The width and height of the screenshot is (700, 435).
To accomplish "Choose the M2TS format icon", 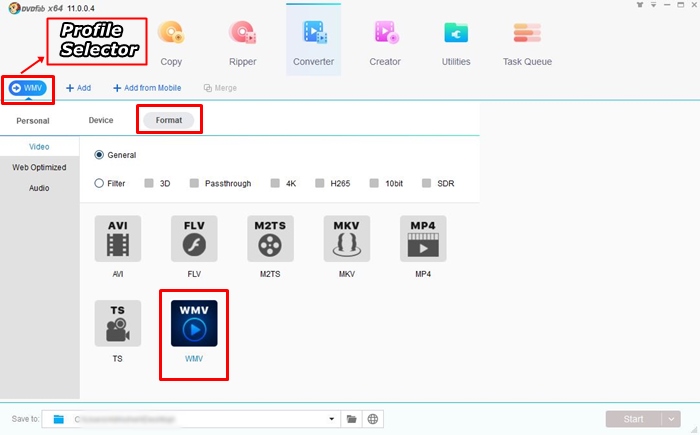I will (x=271, y=238).
